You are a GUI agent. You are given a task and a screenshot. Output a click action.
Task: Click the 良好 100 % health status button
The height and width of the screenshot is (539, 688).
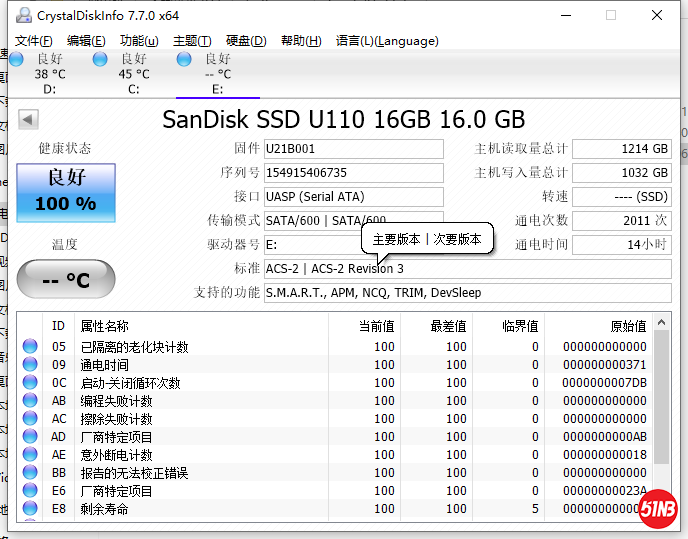pos(66,190)
